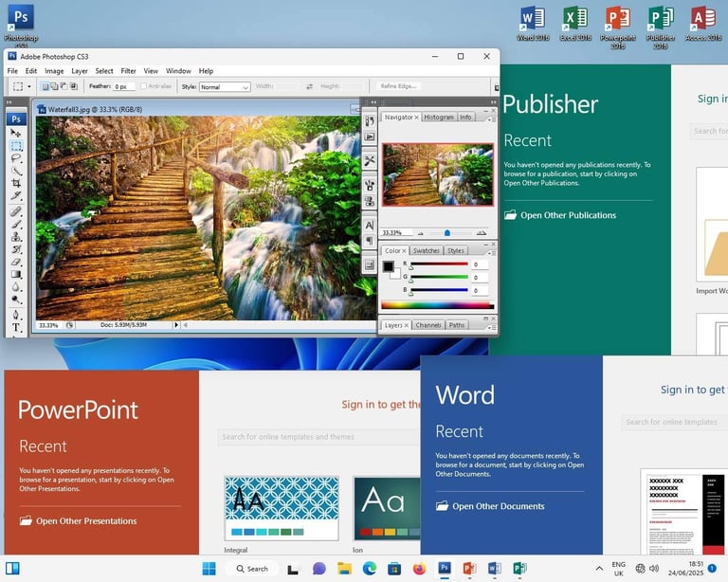The width and height of the screenshot is (728, 582).
Task: Open the Character panel icon
Action: pyautogui.click(x=370, y=225)
